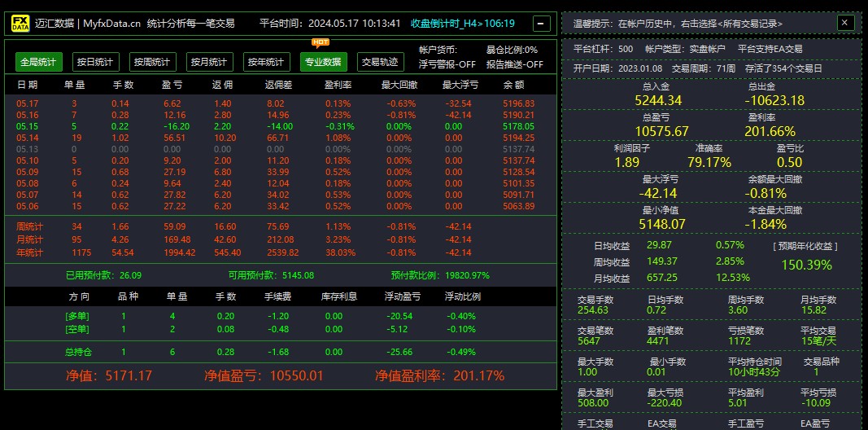Select the 05.15 loss row date

click(28, 126)
